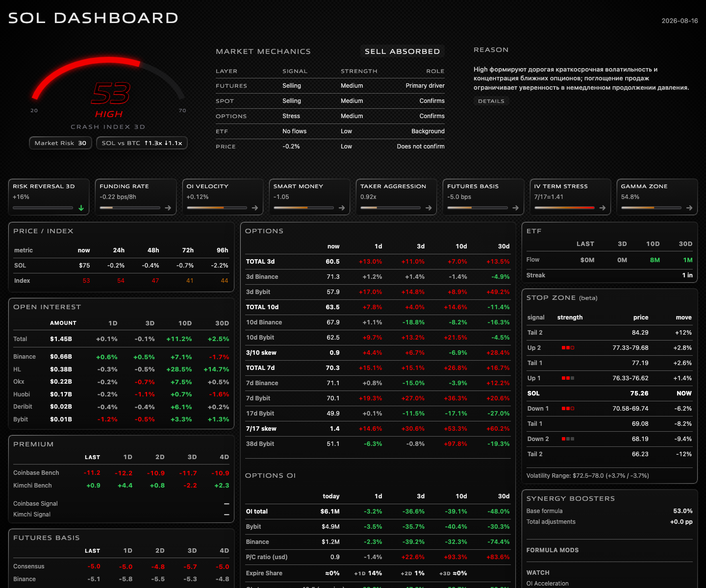Select the Kimchi Bench row label
The height and width of the screenshot is (588, 706).
tap(32, 486)
